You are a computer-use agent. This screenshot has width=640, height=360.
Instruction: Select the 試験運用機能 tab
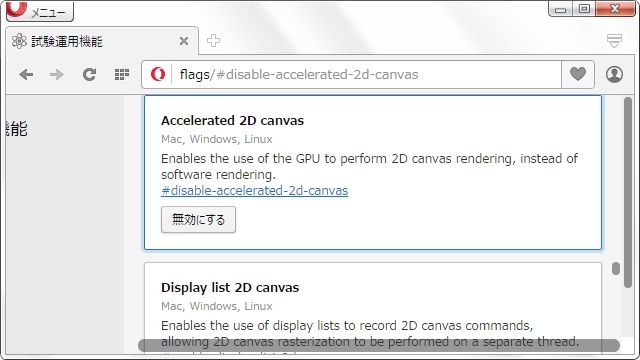point(102,41)
